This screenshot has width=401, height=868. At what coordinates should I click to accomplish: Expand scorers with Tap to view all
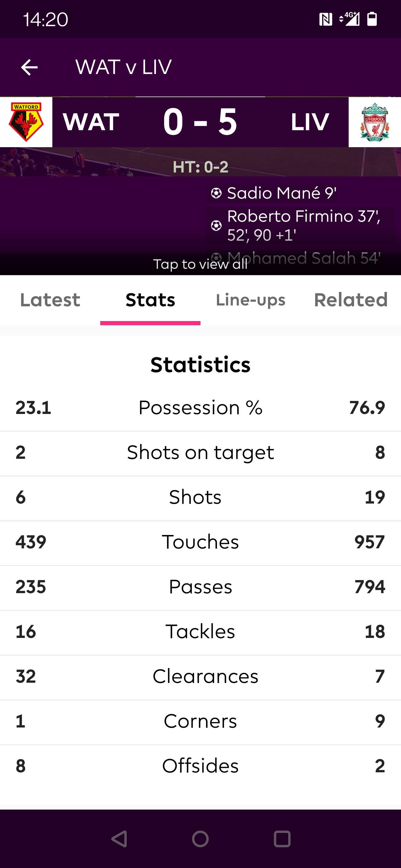pos(200,264)
